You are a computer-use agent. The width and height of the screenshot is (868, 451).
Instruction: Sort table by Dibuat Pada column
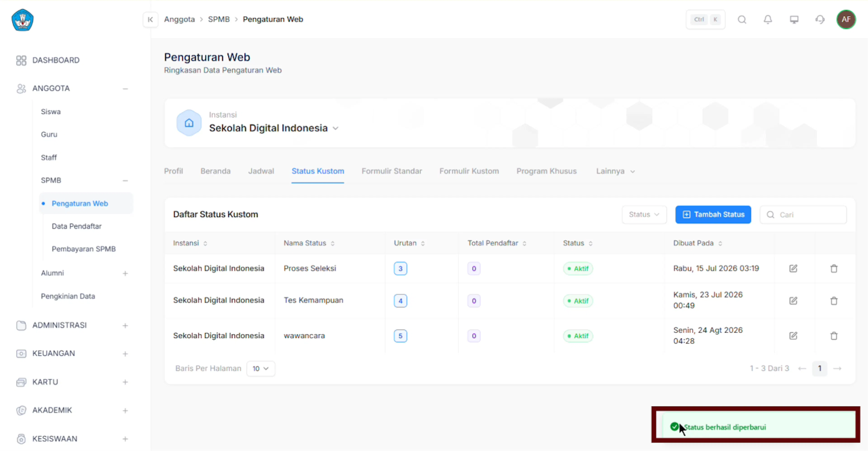pyautogui.click(x=697, y=243)
